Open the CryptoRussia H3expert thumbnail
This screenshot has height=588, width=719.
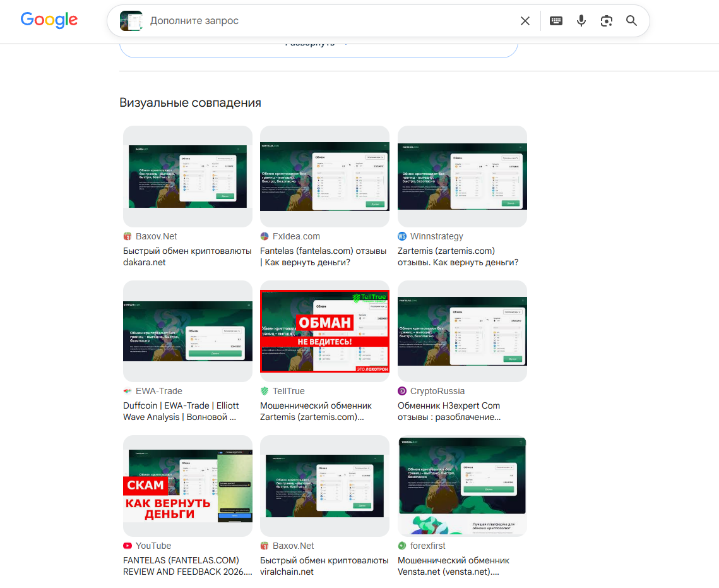pos(462,331)
